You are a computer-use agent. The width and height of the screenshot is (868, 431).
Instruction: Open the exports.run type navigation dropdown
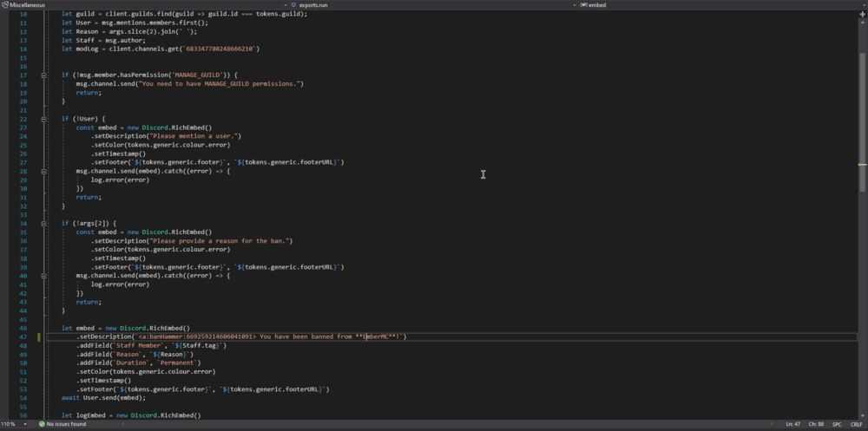coord(431,4)
